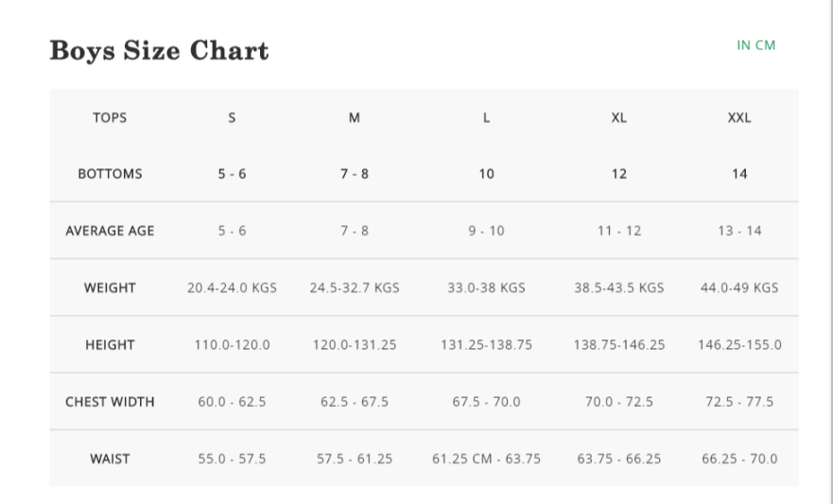Click the WEIGHT row label
The width and height of the screenshot is (833, 504).
(x=110, y=287)
